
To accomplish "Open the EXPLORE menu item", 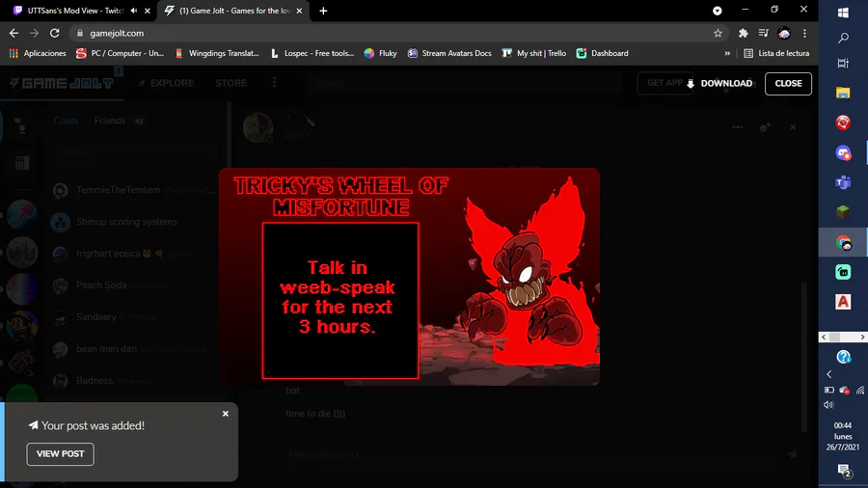I will (166, 83).
